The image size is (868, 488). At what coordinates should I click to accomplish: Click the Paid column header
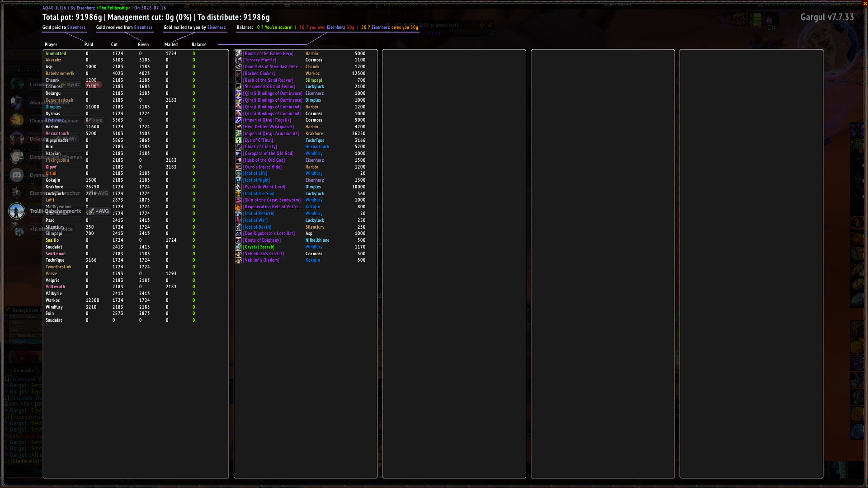(89, 45)
